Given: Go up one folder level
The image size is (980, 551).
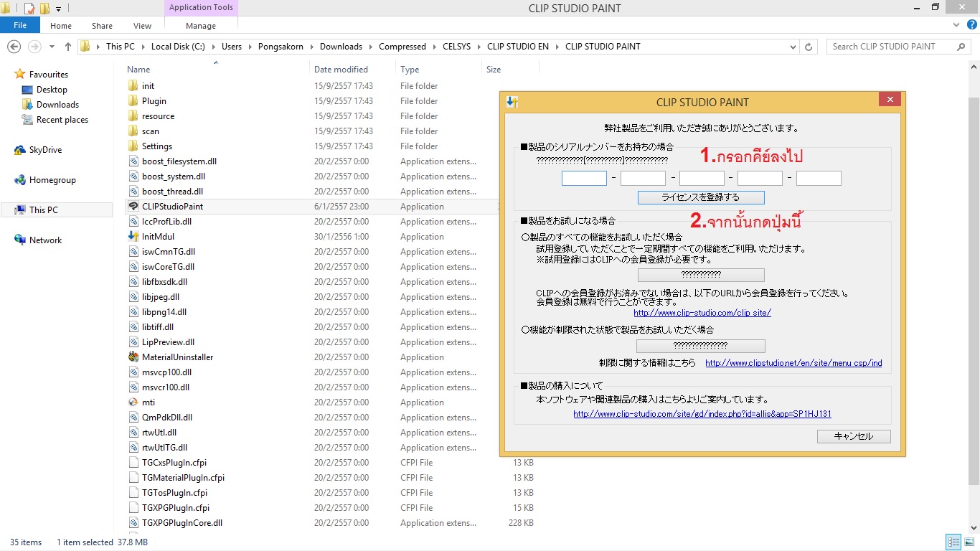Looking at the screenshot, I should tap(68, 47).
